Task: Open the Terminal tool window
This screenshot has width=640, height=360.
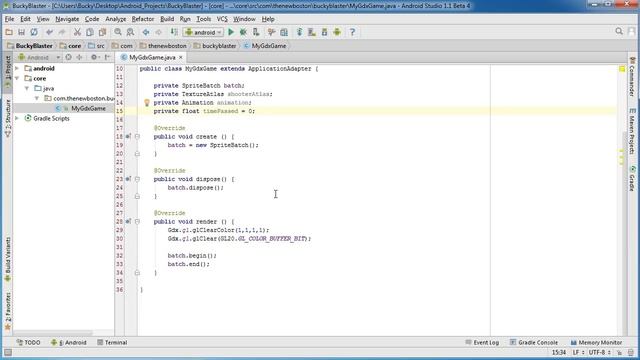Action: [112, 342]
